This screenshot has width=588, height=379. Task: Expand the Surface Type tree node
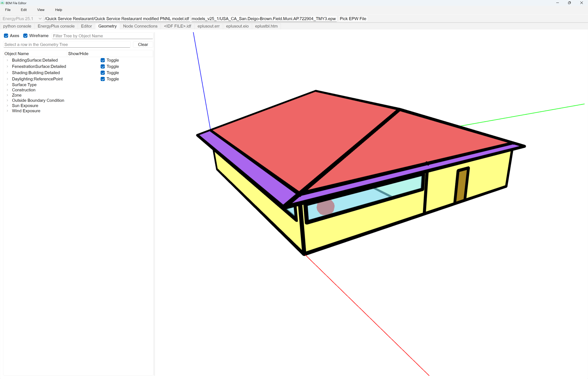click(7, 85)
